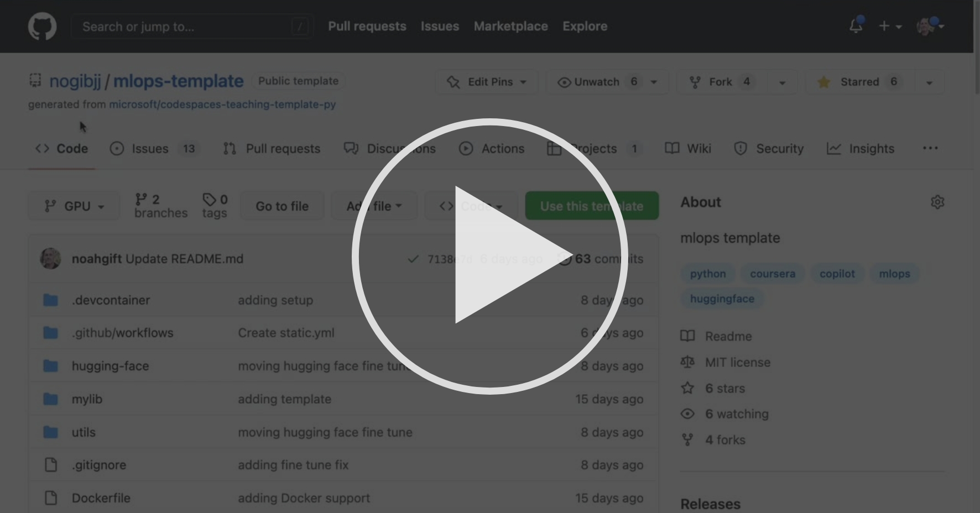Click the Discussions speech bubble icon

click(351, 148)
